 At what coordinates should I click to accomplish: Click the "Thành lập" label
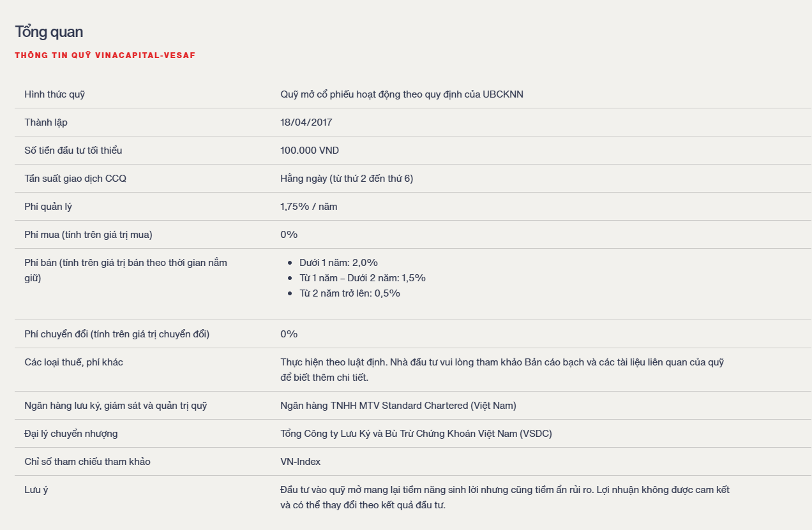pos(46,122)
